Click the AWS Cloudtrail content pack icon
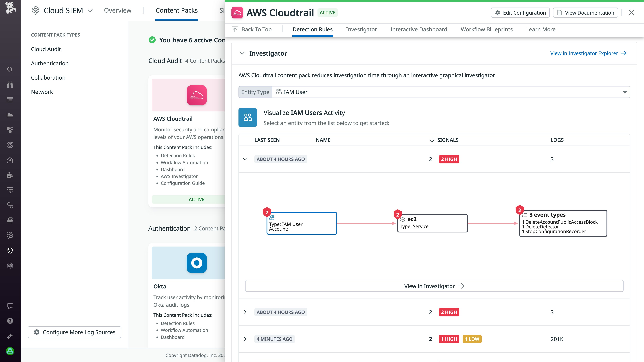The height and width of the screenshot is (362, 644). pyautogui.click(x=197, y=95)
